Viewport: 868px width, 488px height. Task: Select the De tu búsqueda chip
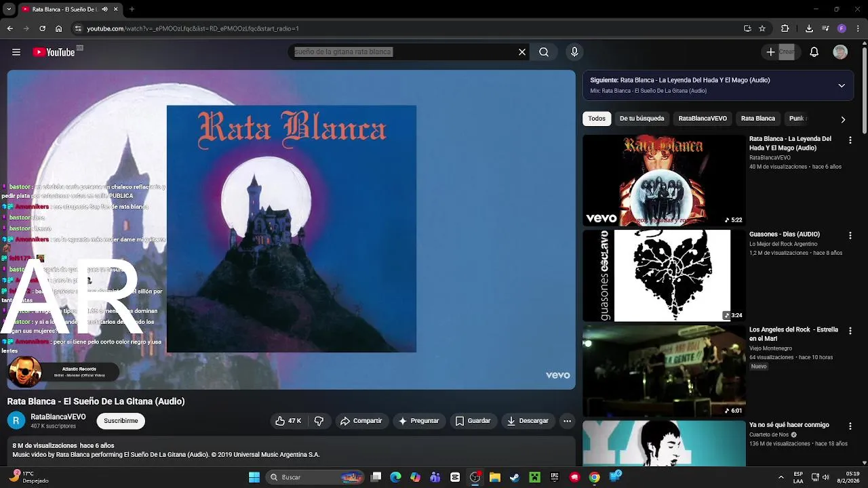[642, 119]
